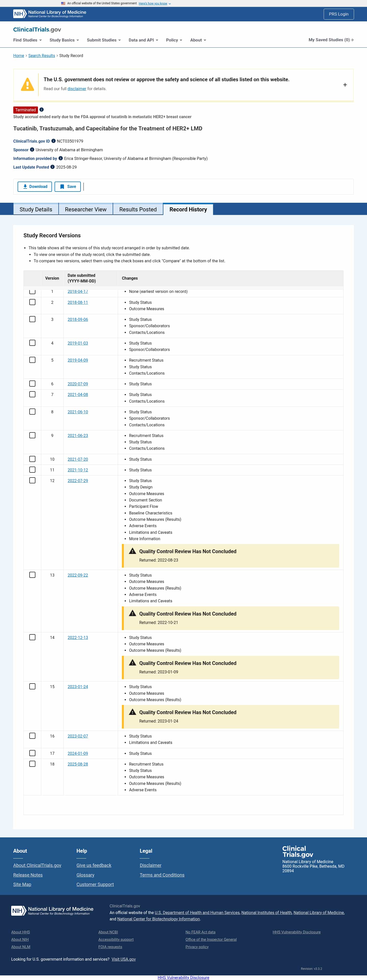The image size is (367, 980).
Task: Click the warning icon in version 15 notice
Action: 133,712
